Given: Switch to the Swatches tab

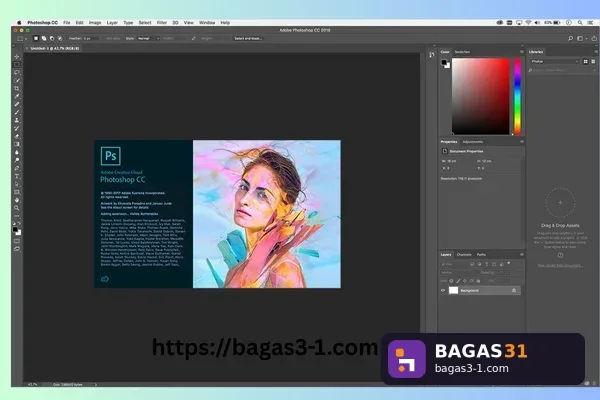Looking at the screenshot, I should pos(462,52).
